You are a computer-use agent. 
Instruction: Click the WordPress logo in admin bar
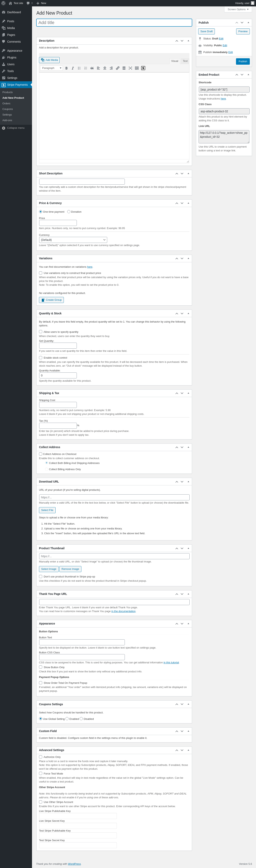[x=3, y=3]
